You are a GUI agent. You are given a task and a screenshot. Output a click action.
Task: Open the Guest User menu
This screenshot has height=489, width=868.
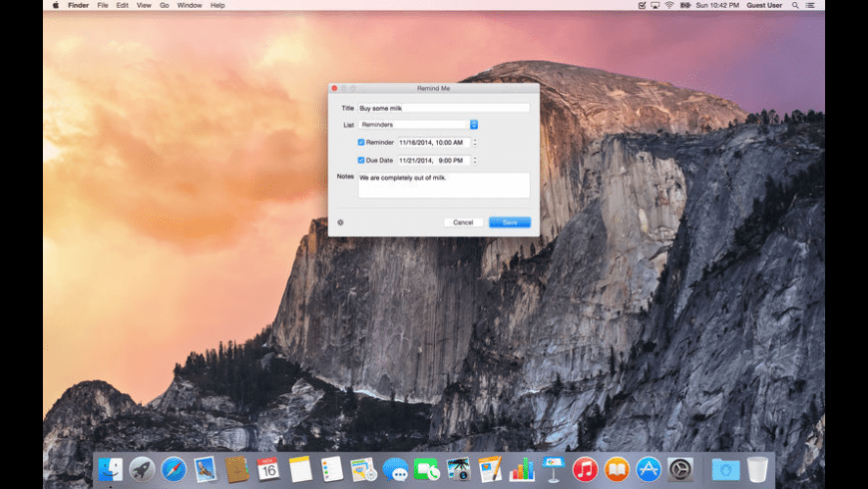point(764,5)
